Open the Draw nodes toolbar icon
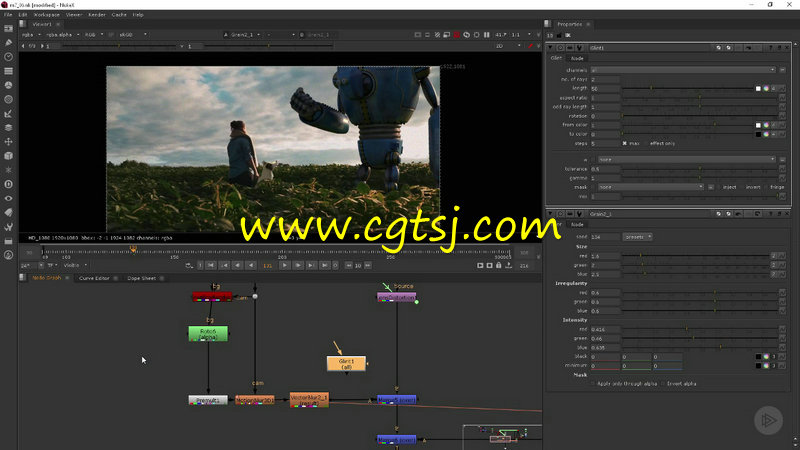 point(8,43)
